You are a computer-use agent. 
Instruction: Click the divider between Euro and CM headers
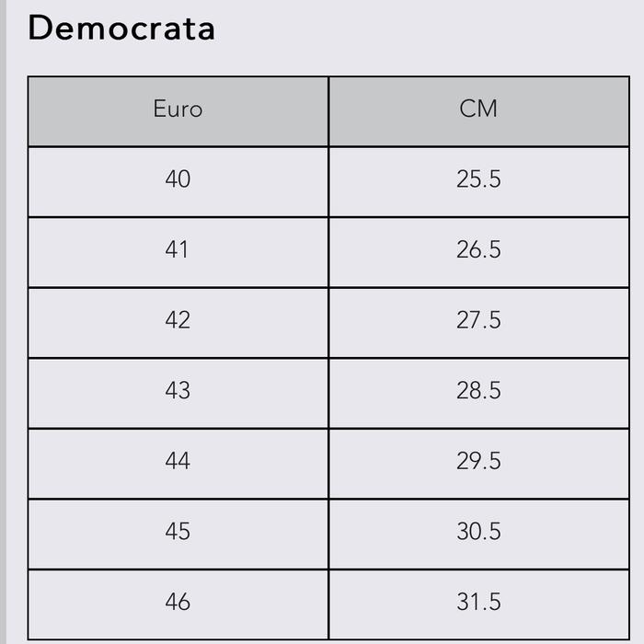pyautogui.click(x=328, y=110)
